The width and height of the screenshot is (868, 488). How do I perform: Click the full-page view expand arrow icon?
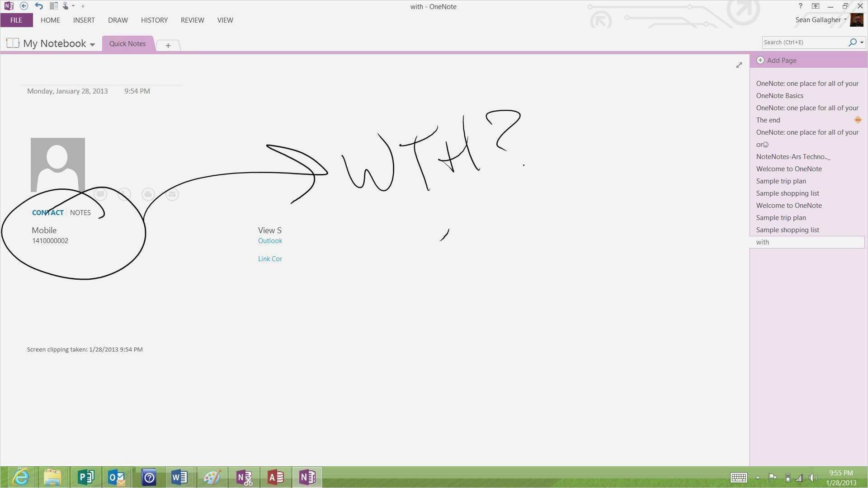coord(739,65)
